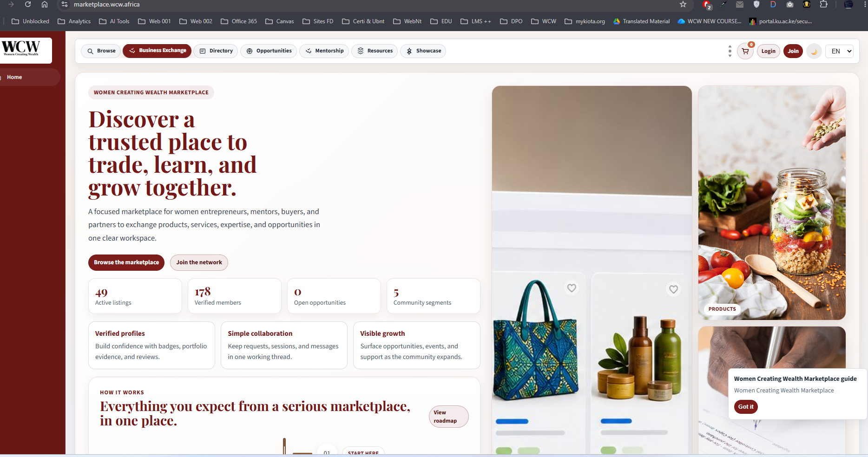868x457 pixels.
Task: Open the Showcase nav item
Action: click(x=423, y=51)
